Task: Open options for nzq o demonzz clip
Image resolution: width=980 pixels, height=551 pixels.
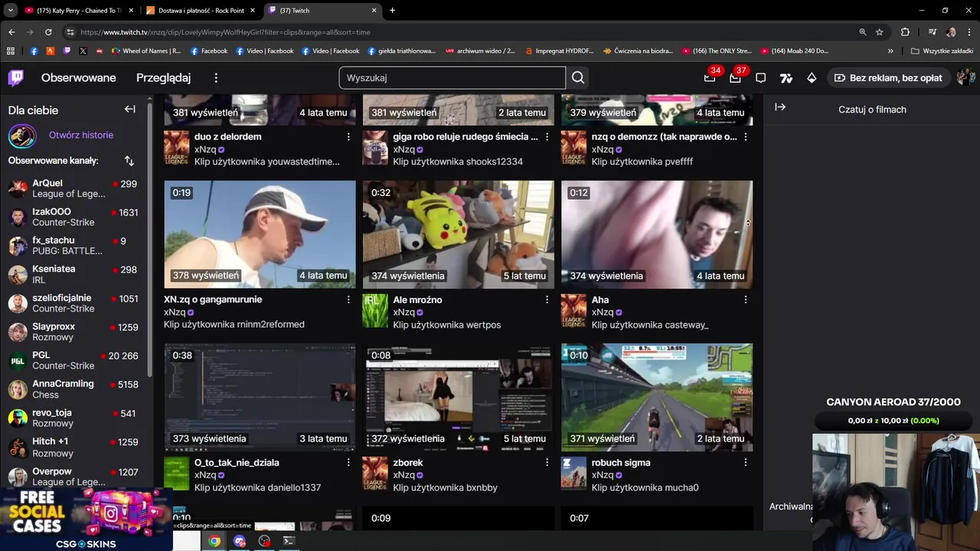Action: coord(746,137)
